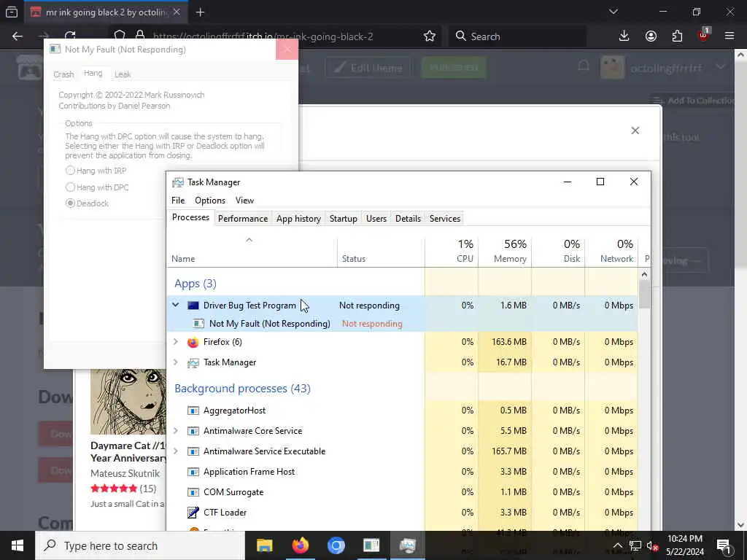
Task: Switch to the App history tab
Action: pyautogui.click(x=298, y=219)
